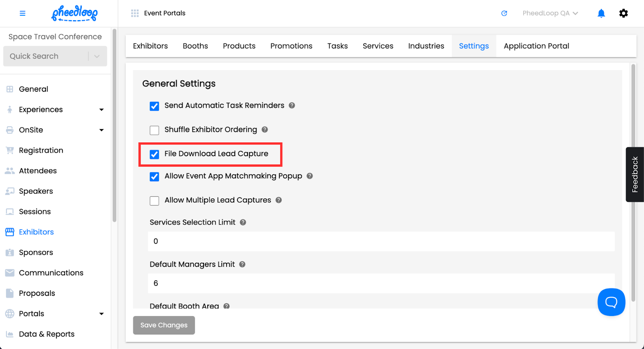Go to Registration in sidebar
The width and height of the screenshot is (644, 349).
[41, 151]
